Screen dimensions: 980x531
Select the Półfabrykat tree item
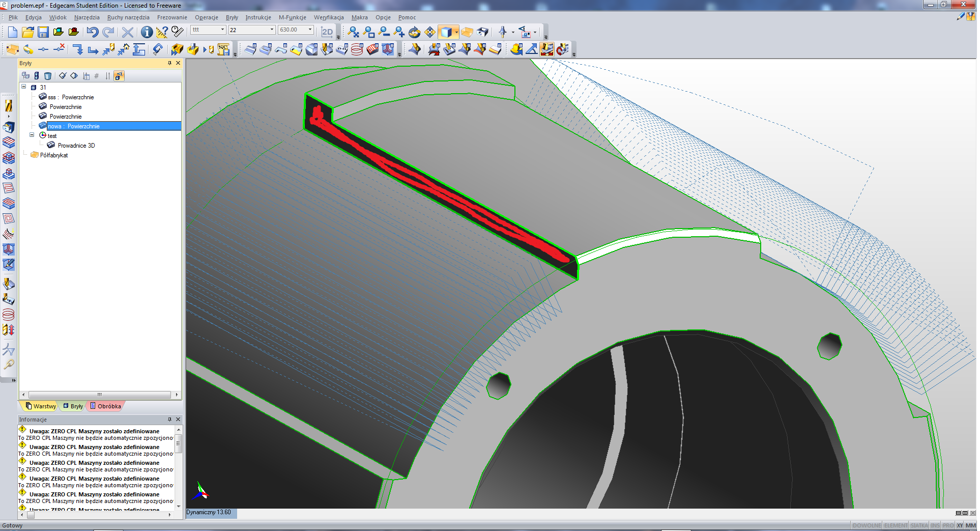click(x=54, y=155)
